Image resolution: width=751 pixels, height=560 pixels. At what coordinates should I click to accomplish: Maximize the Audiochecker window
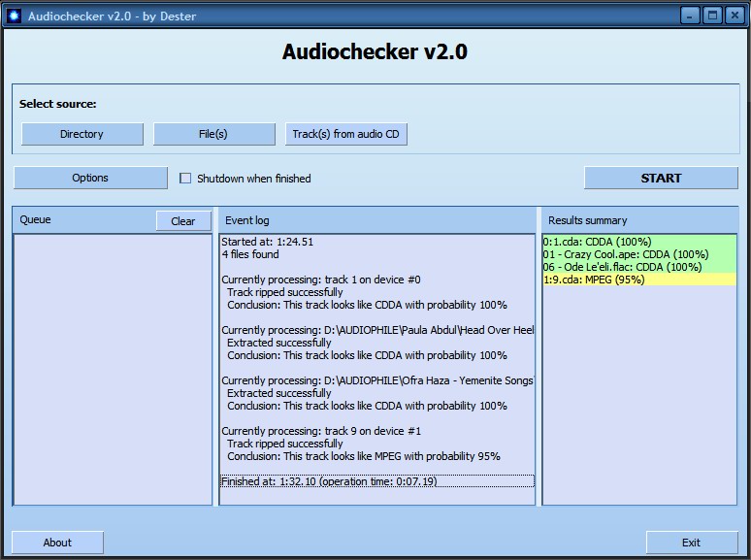tap(712, 16)
